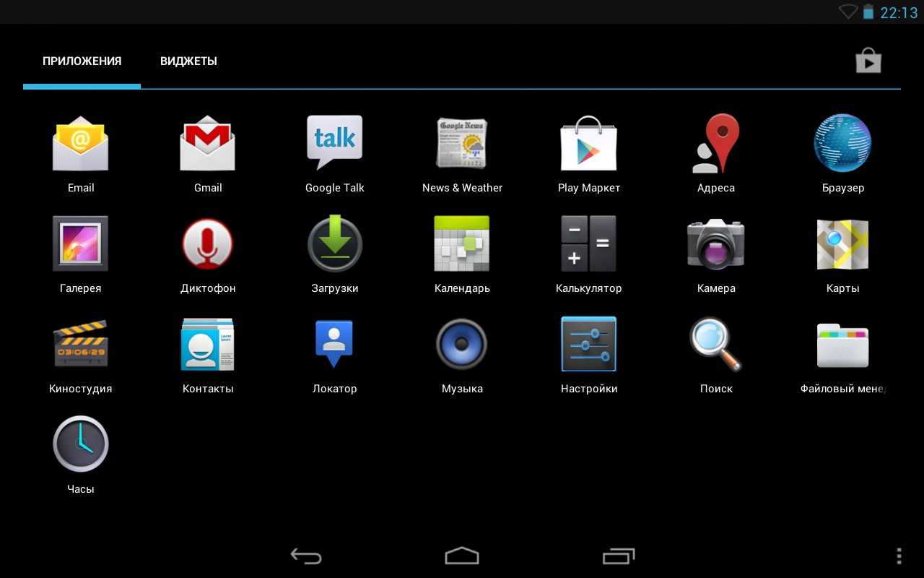Launch the Локатор app
The height and width of the screenshot is (578, 924).
[x=335, y=344]
